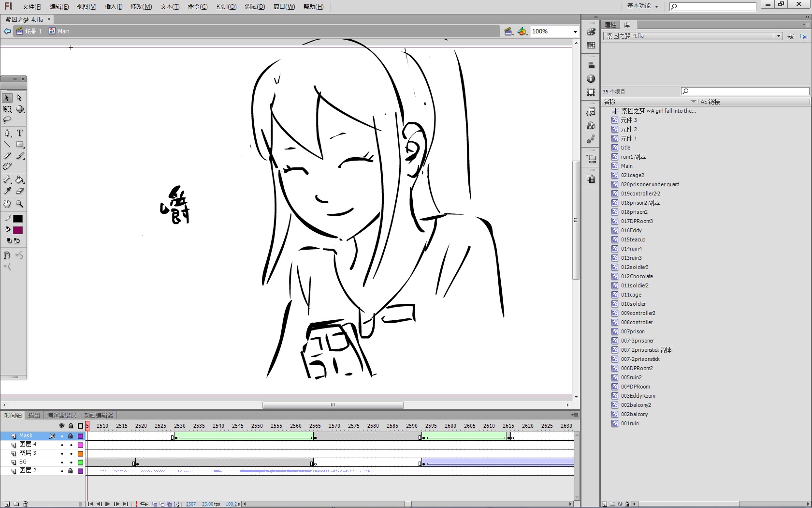Select the Hand tool
812x508 pixels.
[7, 204]
